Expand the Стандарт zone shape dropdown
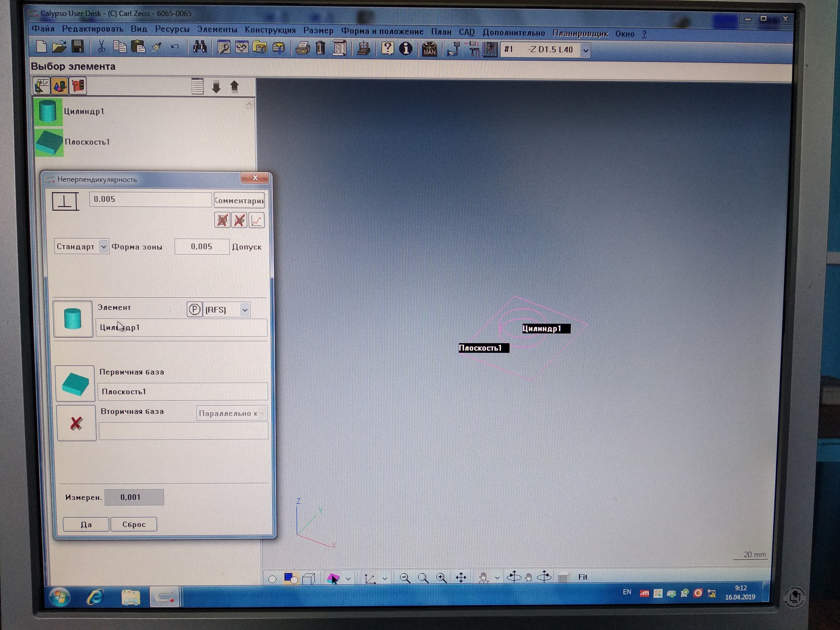 coord(103,247)
